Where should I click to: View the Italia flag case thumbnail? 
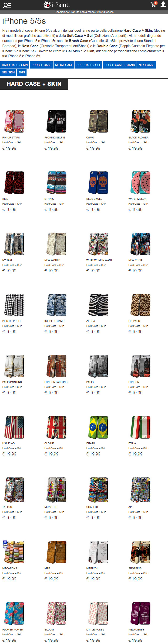coord(141,427)
